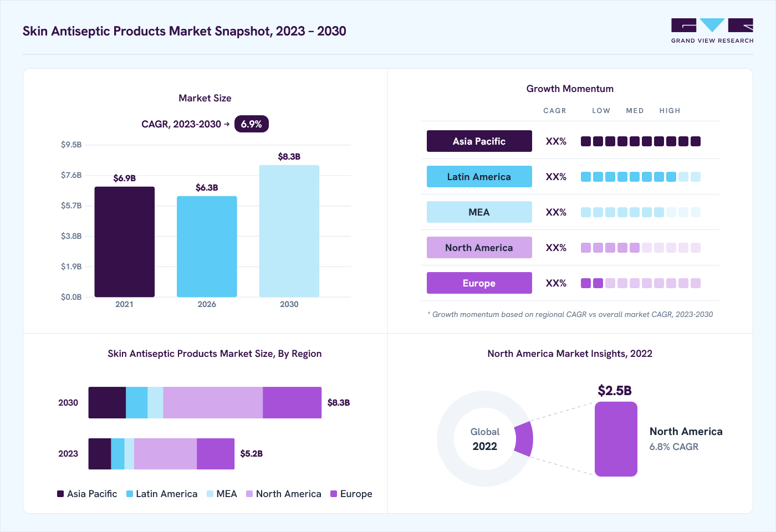Click the "$9.5B" y-axis label

(x=72, y=145)
